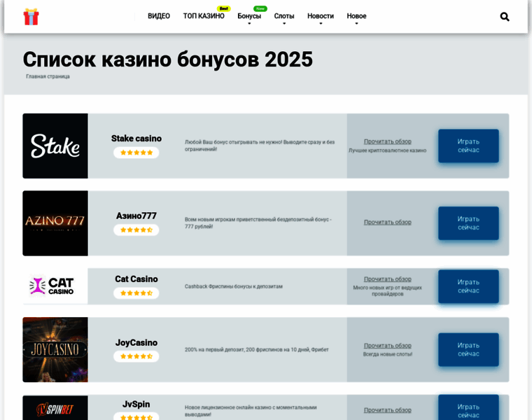Click the Cat Casino title

136,279
